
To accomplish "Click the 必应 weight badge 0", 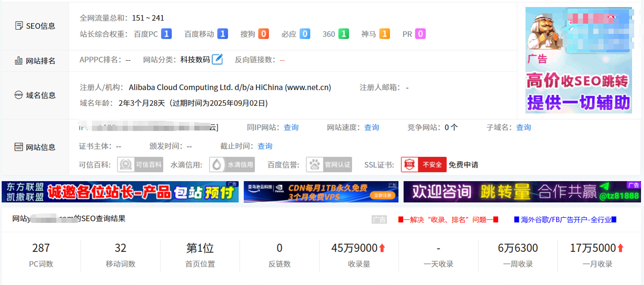I will 305,34.
